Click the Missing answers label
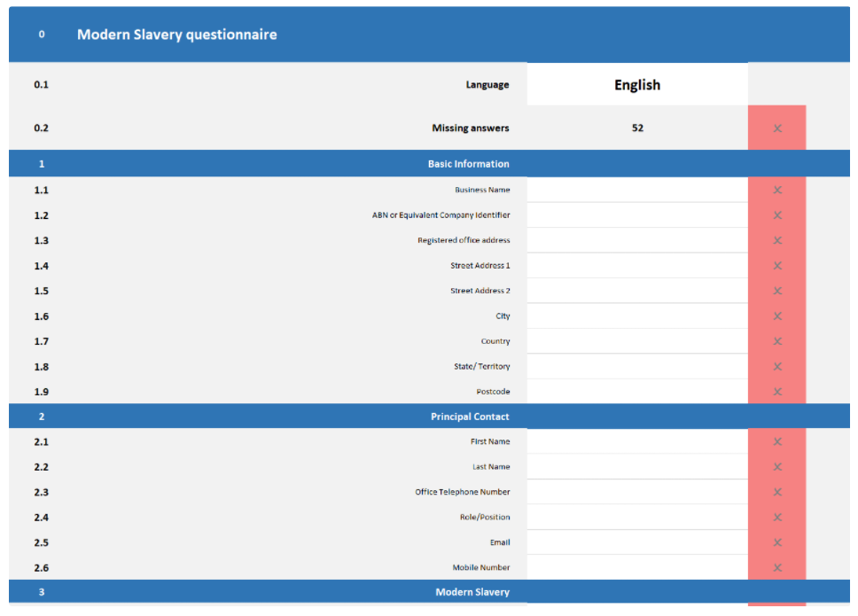858x616 pixels. pyautogui.click(x=471, y=128)
